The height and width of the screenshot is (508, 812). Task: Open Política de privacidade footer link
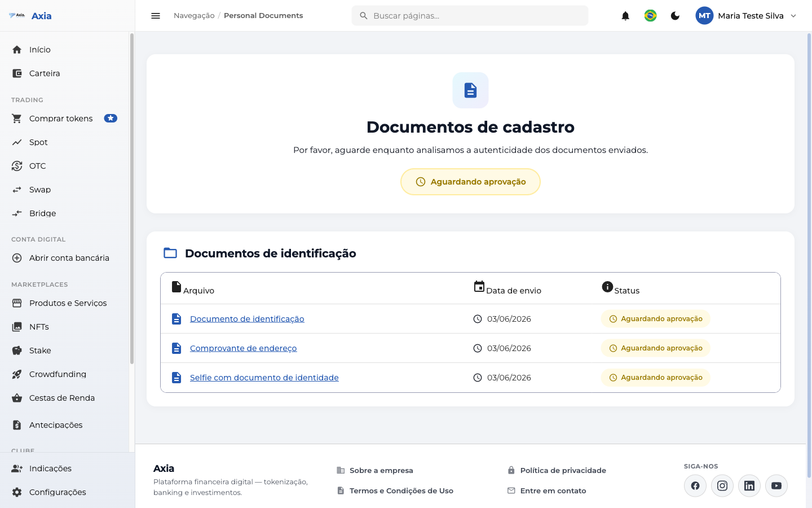coord(557,470)
